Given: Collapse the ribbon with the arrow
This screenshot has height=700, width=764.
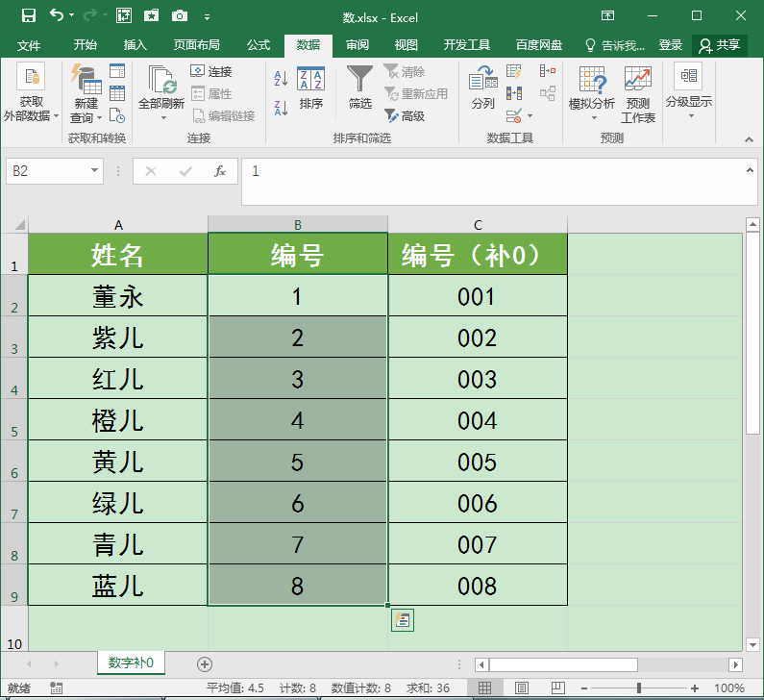Looking at the screenshot, I should [749, 139].
